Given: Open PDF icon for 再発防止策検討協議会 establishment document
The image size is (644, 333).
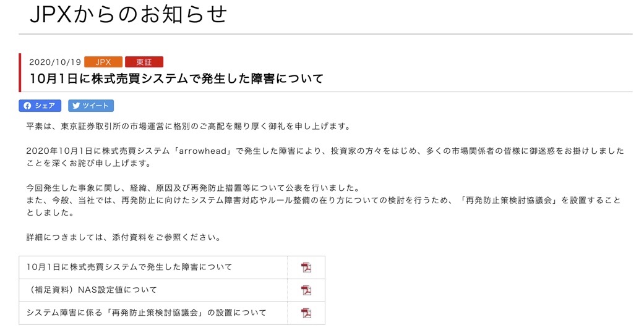Looking at the screenshot, I should [306, 313].
